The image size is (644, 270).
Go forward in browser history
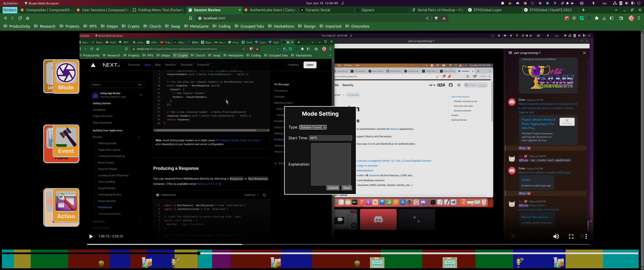[x=13, y=18]
